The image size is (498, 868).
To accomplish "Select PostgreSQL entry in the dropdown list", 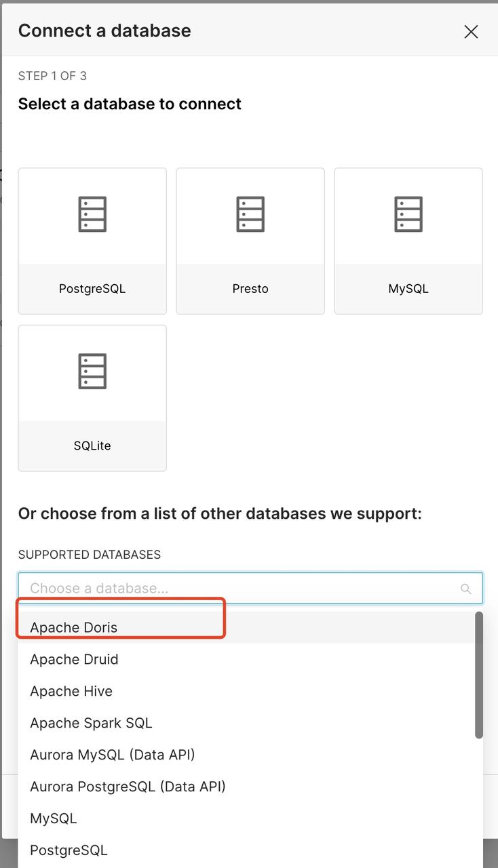I will pos(69,850).
